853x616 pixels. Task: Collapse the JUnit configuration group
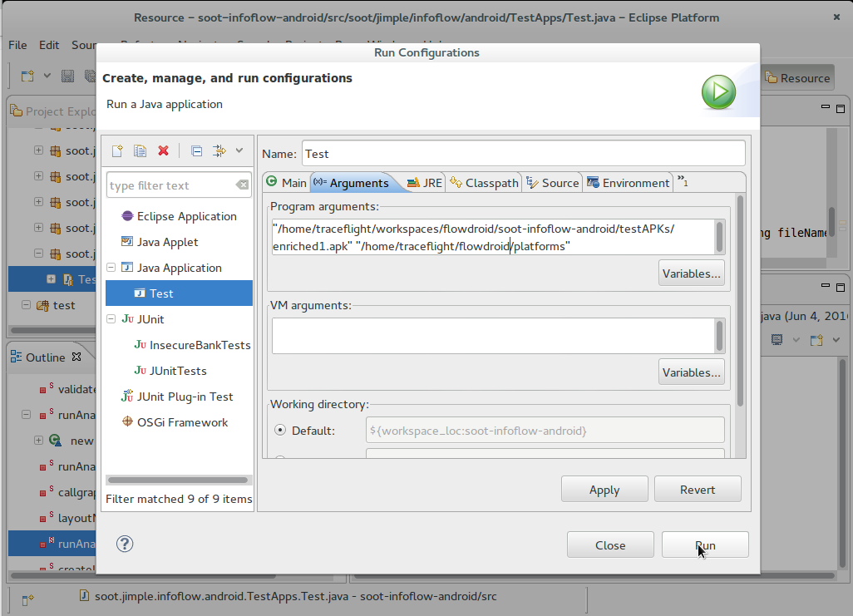pyautogui.click(x=111, y=319)
